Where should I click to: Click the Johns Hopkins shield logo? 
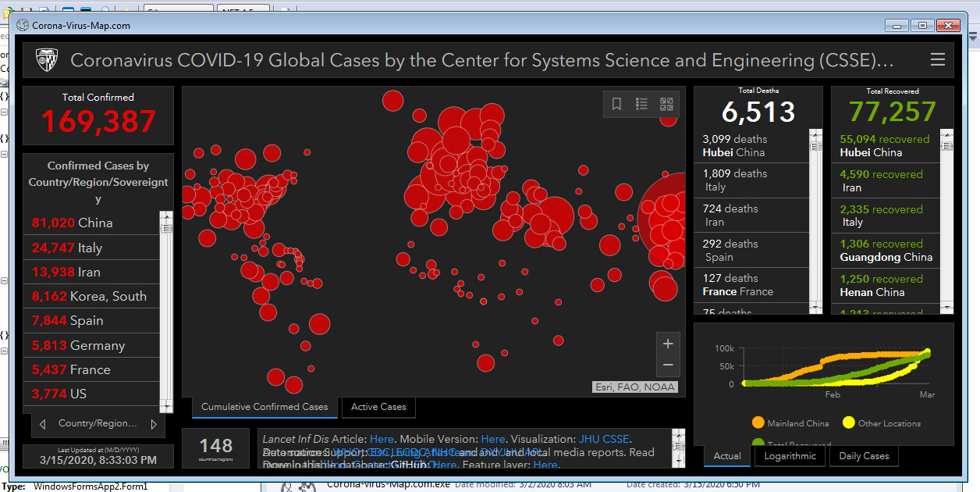click(x=46, y=60)
